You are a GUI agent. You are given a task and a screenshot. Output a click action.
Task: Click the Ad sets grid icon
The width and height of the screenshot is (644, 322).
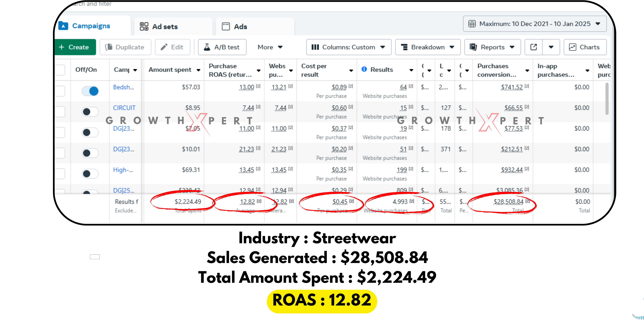[144, 26]
